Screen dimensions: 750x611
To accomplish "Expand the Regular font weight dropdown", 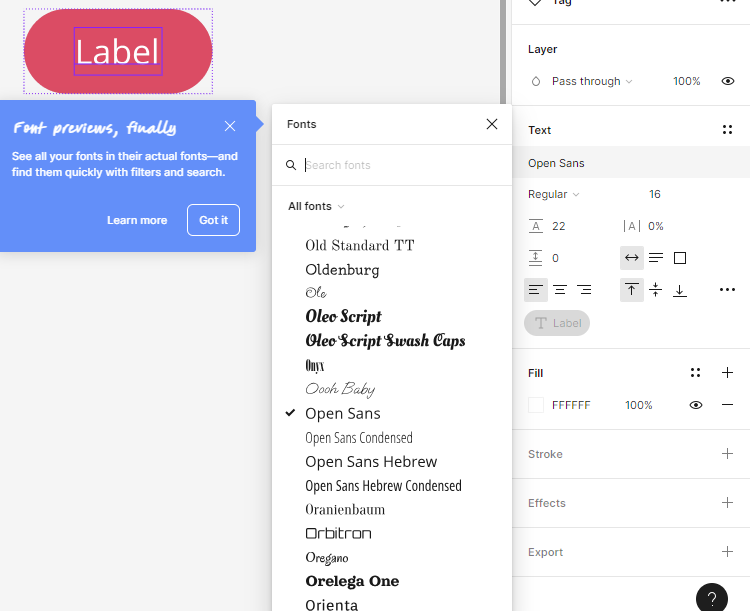I will (553, 194).
